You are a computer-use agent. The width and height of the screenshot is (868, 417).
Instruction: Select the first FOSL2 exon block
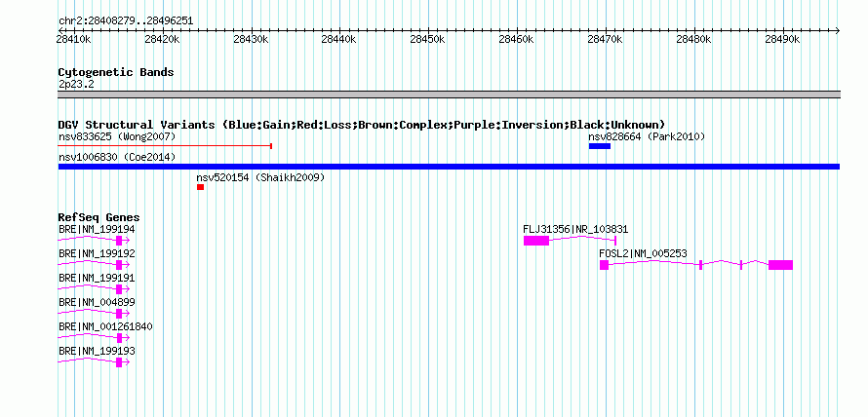click(604, 265)
